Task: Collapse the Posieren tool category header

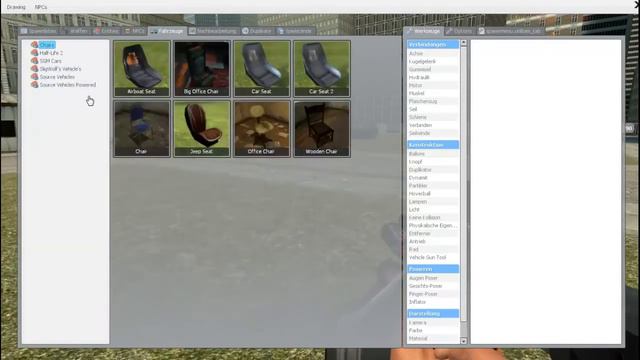Action: pyautogui.click(x=433, y=269)
